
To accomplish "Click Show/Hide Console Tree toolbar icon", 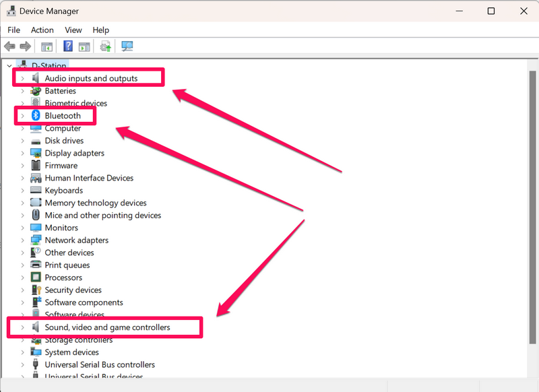I will (46, 46).
